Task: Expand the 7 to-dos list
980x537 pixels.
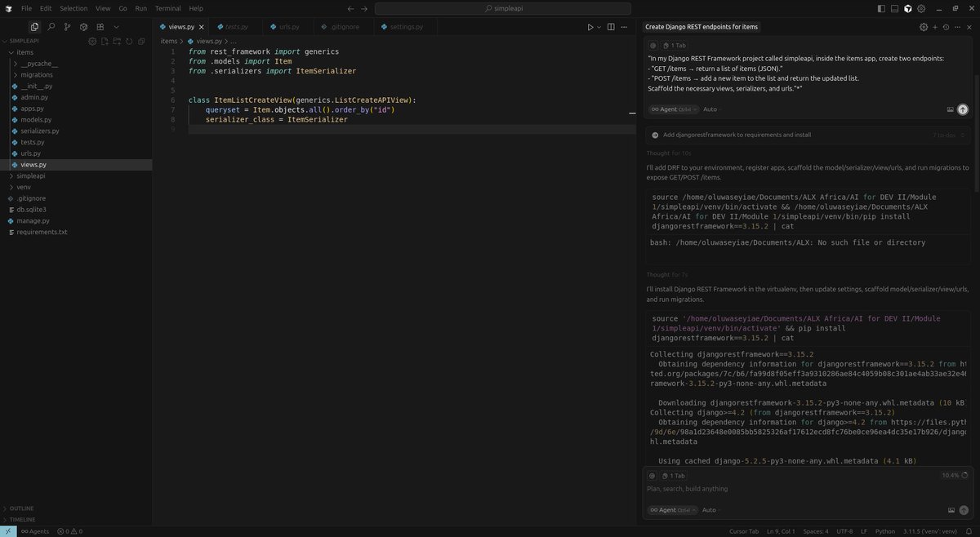Action: 950,135
